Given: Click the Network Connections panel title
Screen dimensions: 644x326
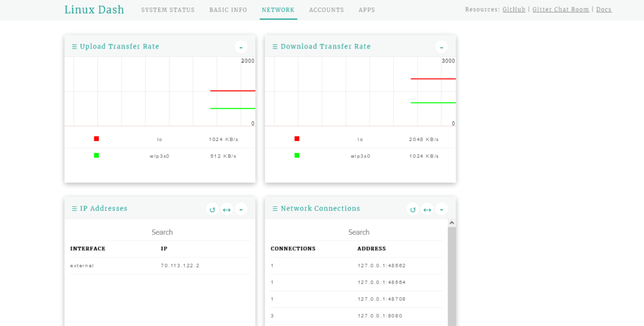Looking at the screenshot, I should click(320, 208).
